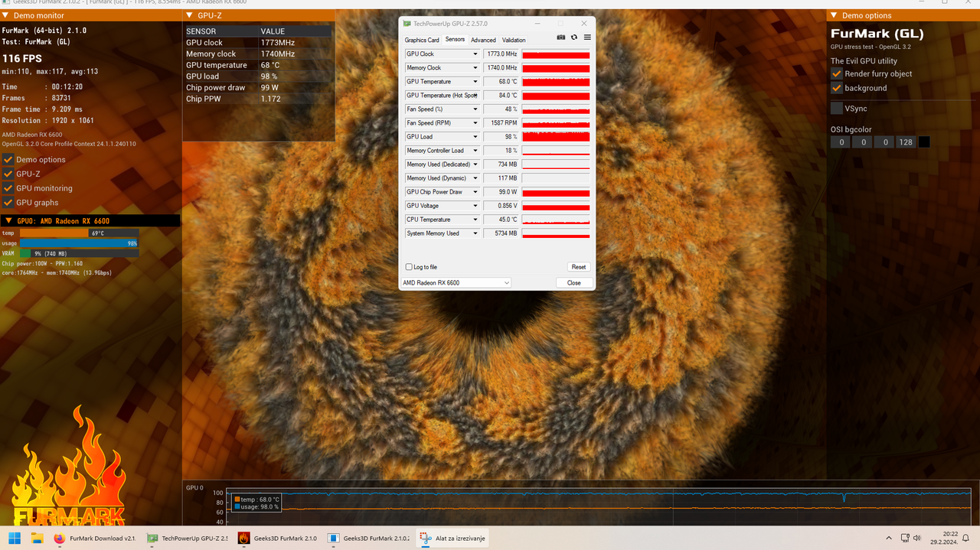This screenshot has height=550, width=980.
Task: Open the Validation tab
Action: click(514, 40)
